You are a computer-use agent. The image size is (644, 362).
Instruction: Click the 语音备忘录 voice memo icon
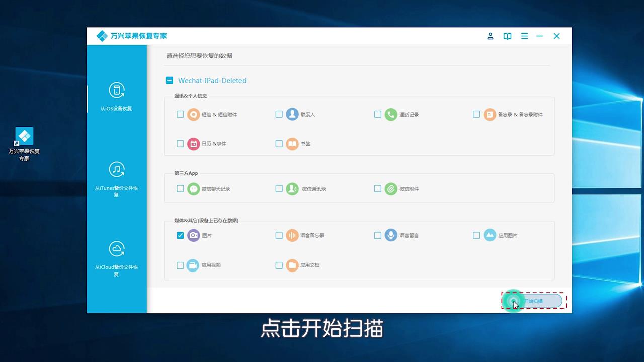click(x=292, y=235)
